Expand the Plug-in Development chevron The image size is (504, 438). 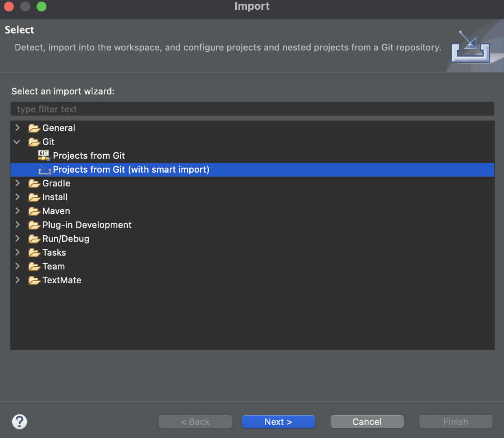coord(17,225)
